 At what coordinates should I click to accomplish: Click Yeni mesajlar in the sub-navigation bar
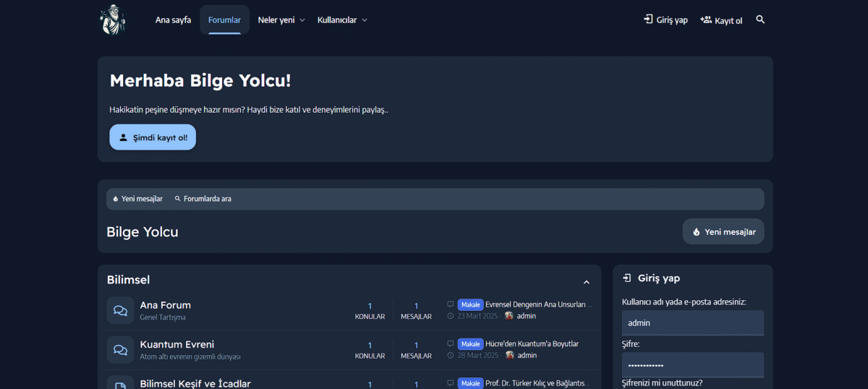[137, 199]
